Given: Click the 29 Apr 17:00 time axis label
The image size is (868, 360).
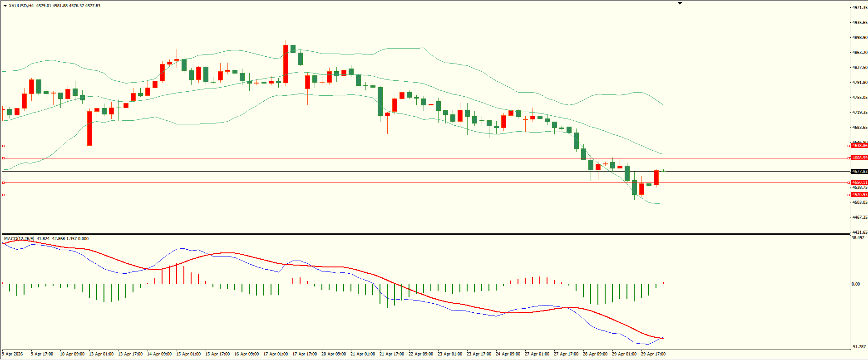Looking at the screenshot, I should pyautogui.click(x=653, y=354).
